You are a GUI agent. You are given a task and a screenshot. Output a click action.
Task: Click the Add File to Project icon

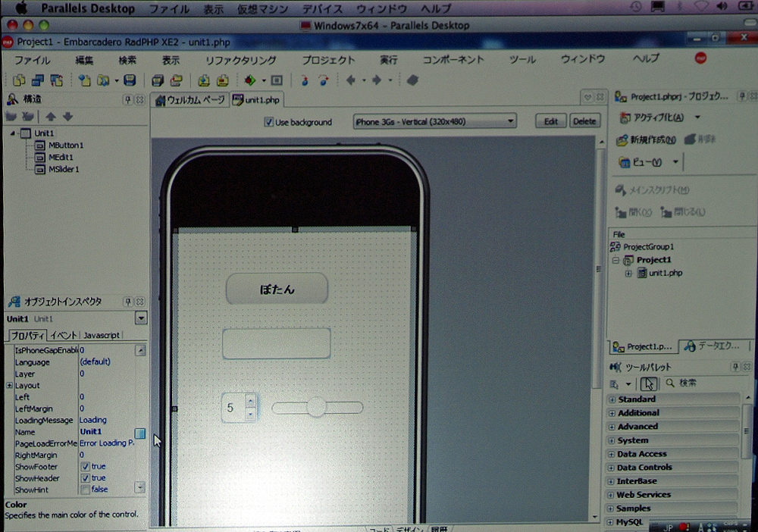[x=204, y=80]
